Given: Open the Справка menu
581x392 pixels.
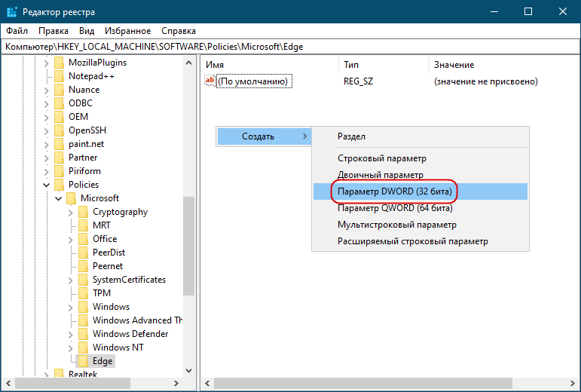Looking at the screenshot, I should tap(179, 31).
